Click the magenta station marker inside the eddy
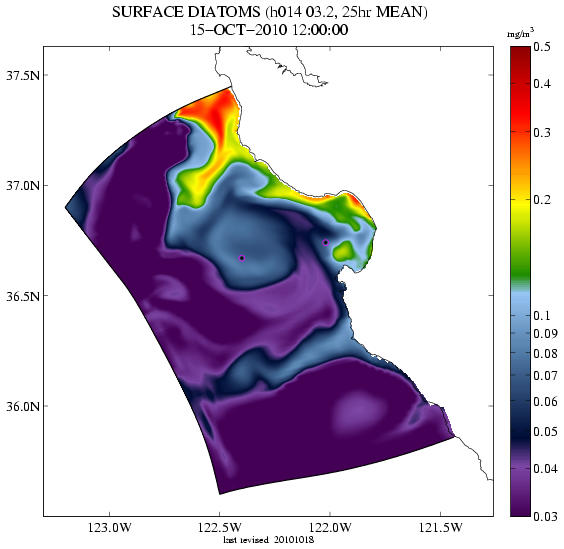 click(x=242, y=258)
